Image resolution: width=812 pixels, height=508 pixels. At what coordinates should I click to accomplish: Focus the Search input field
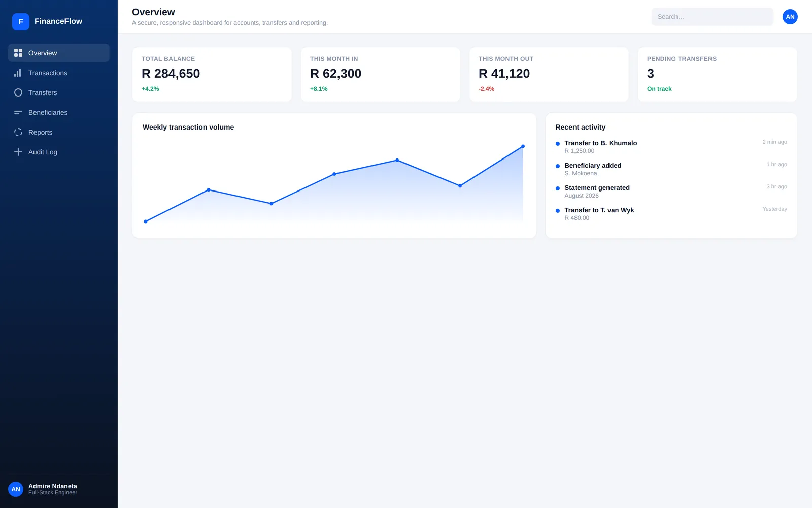[x=713, y=17]
